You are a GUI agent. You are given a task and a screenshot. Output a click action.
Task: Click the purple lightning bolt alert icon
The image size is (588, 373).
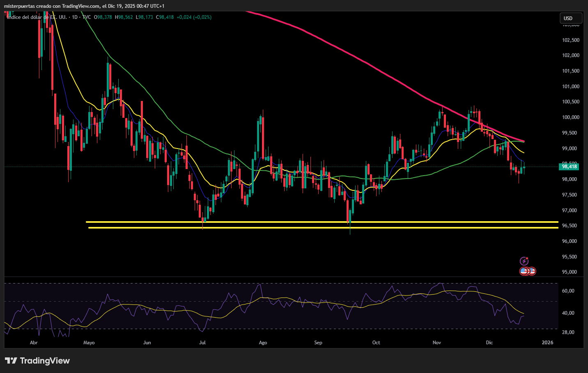(524, 261)
